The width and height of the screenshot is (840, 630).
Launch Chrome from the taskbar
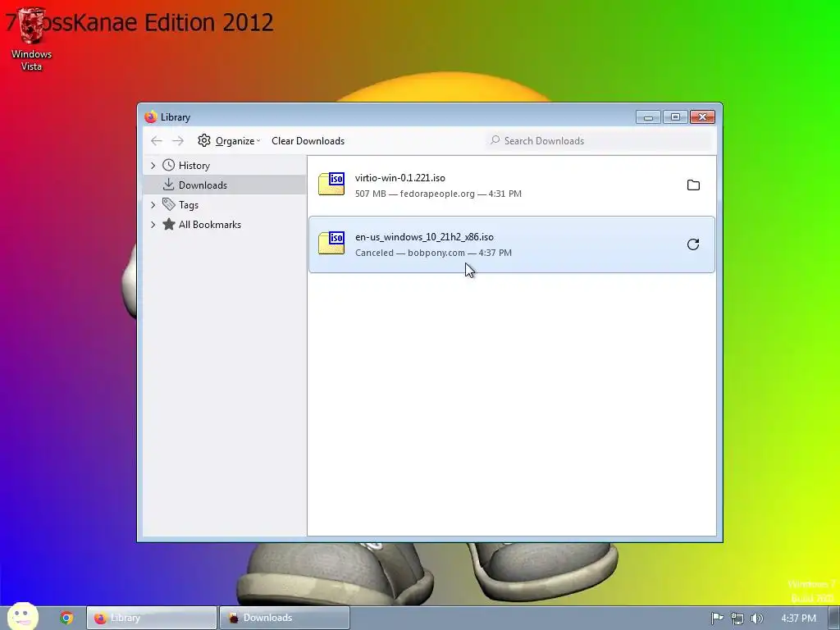(66, 619)
